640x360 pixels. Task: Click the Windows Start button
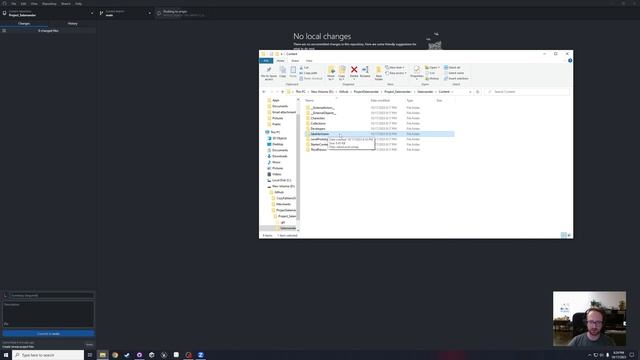[6, 355]
